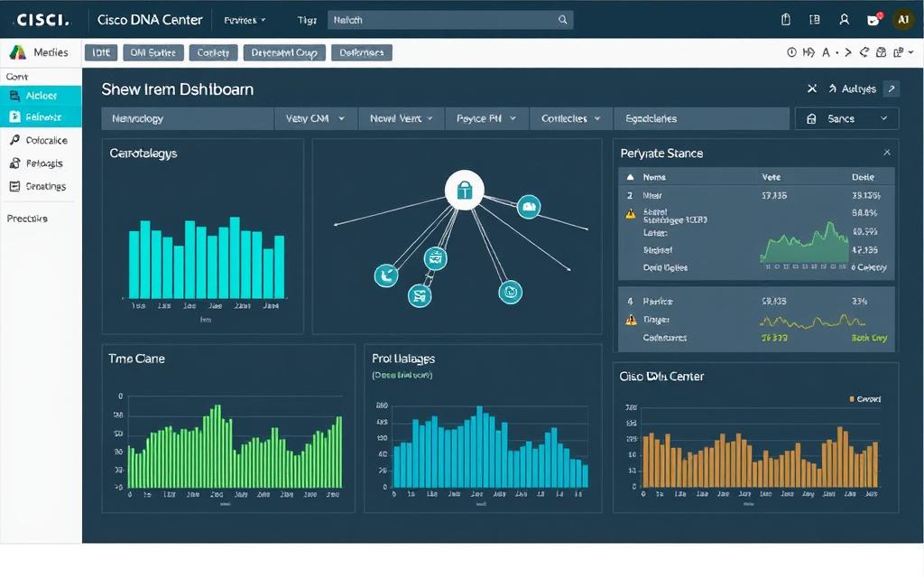Click yellow sparkline in the Plarice row
Screen dimensions: 924x578
pos(812,321)
